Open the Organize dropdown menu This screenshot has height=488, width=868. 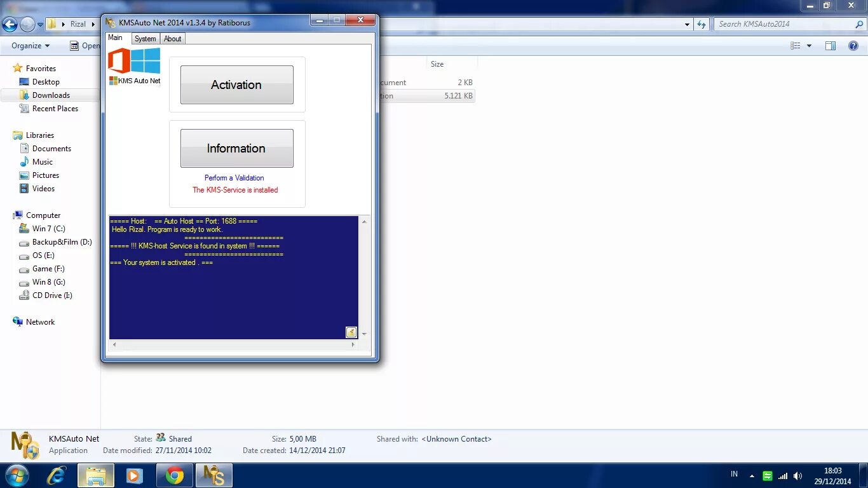31,46
